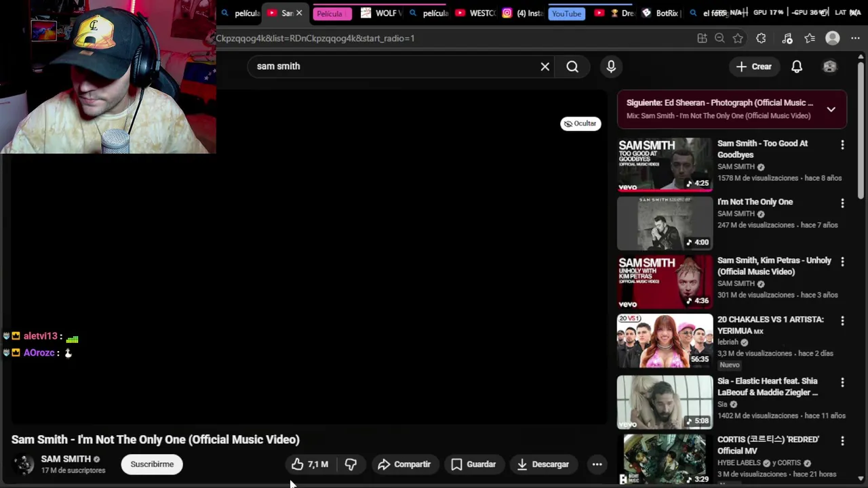Open options for 20 CHAKALES VS 1 ARTISTA
This screenshot has width=868, height=488.
(842, 321)
